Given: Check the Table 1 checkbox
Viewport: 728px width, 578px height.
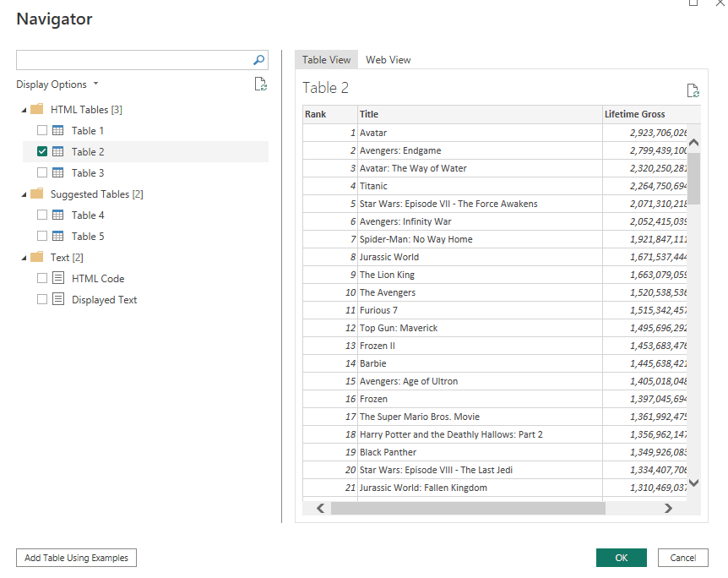Looking at the screenshot, I should [42, 131].
